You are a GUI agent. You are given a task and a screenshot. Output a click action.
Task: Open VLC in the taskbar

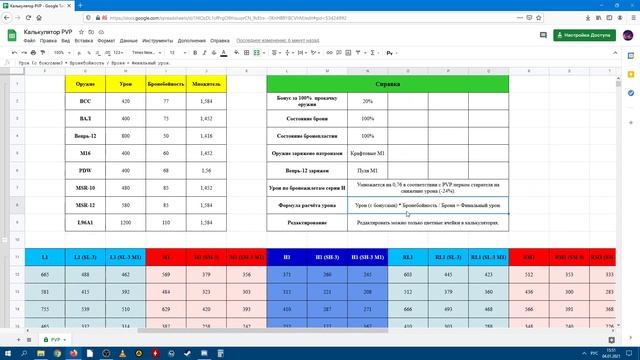point(122,353)
